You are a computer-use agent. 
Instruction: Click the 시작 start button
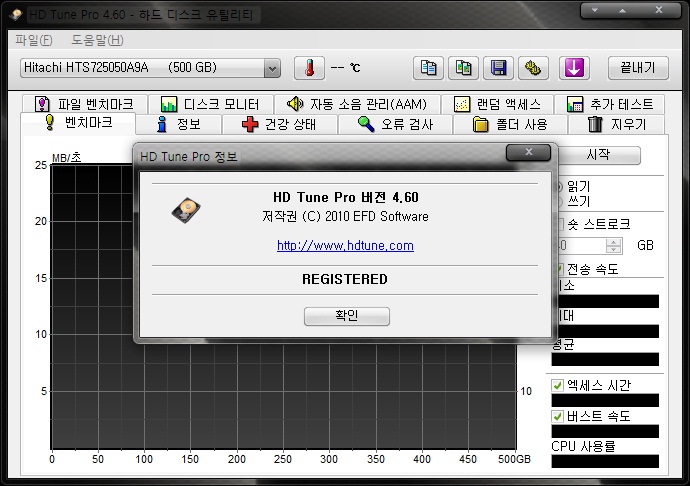point(598,155)
